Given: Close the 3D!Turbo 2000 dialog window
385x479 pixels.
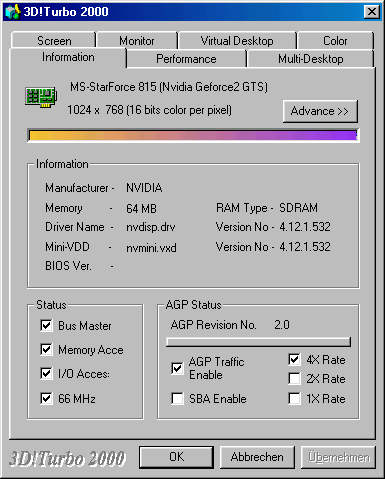Looking at the screenshot, I should [372, 12].
